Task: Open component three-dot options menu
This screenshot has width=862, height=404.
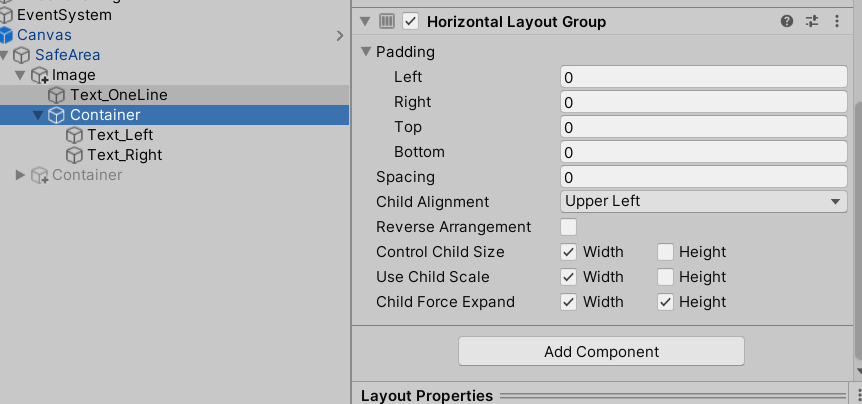Action: (x=837, y=21)
